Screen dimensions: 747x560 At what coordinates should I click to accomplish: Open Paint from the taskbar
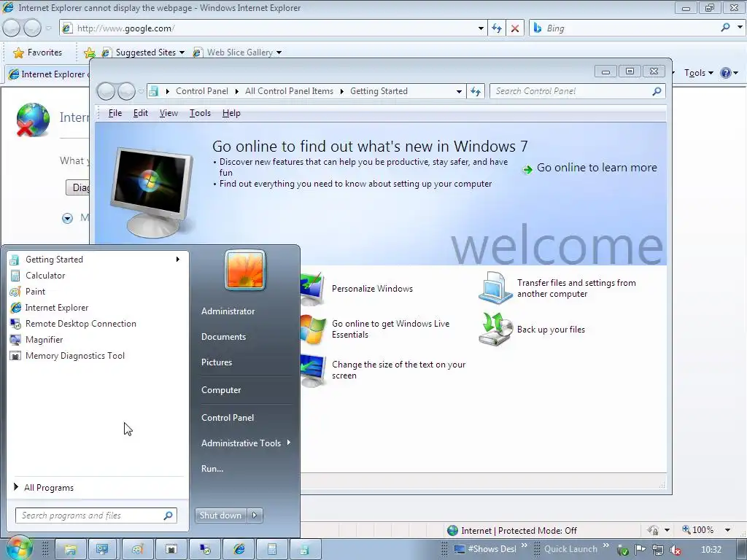click(137, 550)
